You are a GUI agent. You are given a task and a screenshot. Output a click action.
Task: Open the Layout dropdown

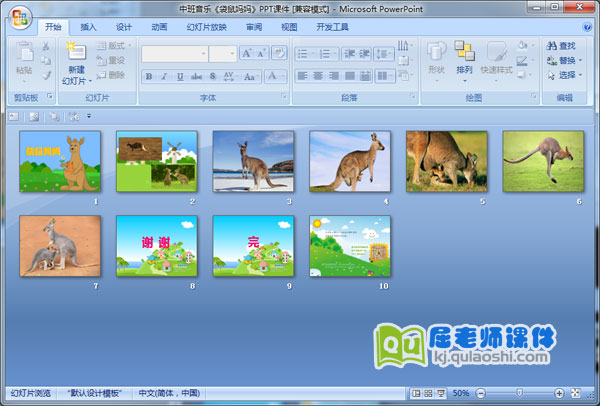click(x=113, y=46)
